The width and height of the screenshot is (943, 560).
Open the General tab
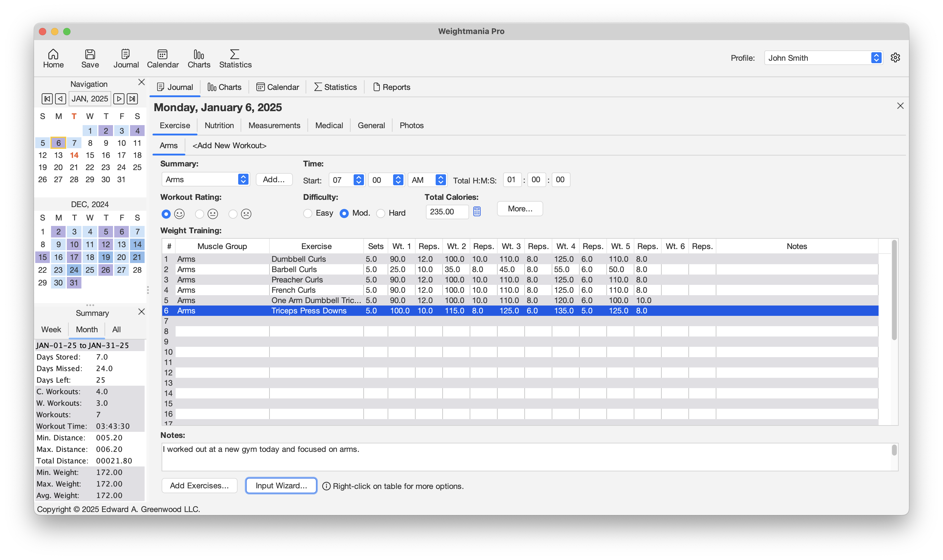click(x=371, y=125)
